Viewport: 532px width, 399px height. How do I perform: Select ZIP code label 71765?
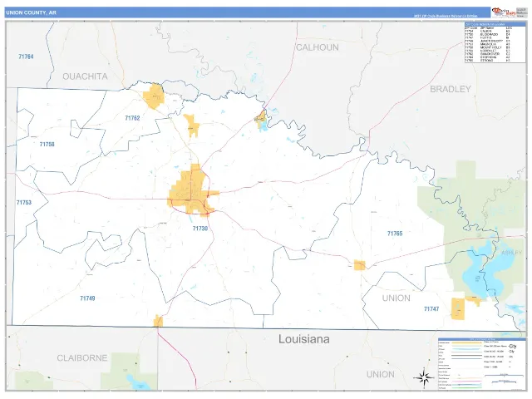pyautogui.click(x=395, y=234)
